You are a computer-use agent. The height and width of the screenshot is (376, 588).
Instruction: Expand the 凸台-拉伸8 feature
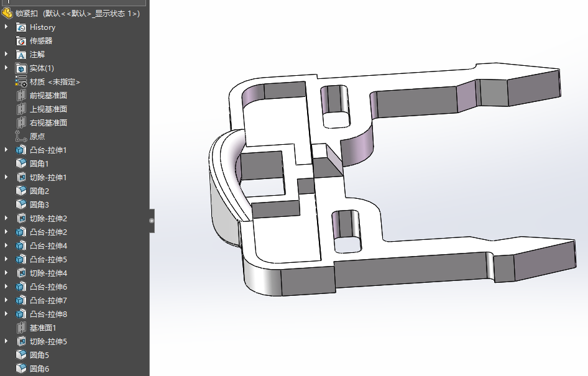[6, 314]
